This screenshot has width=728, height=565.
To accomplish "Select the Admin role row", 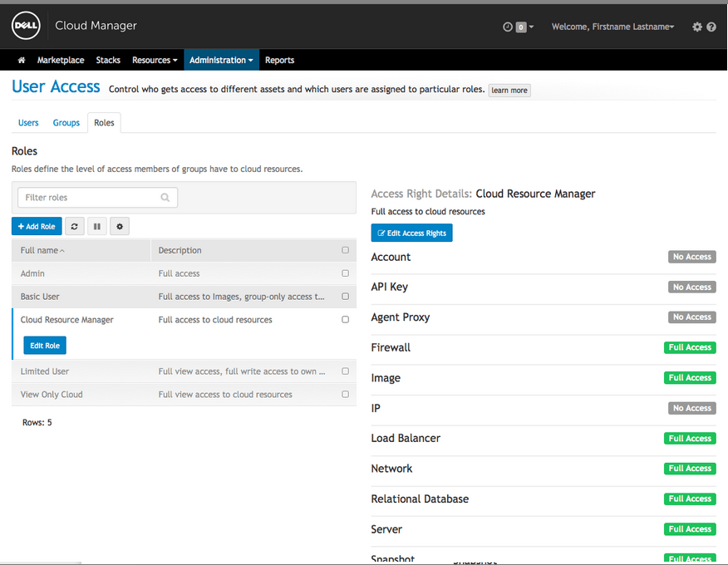I will click(x=184, y=273).
